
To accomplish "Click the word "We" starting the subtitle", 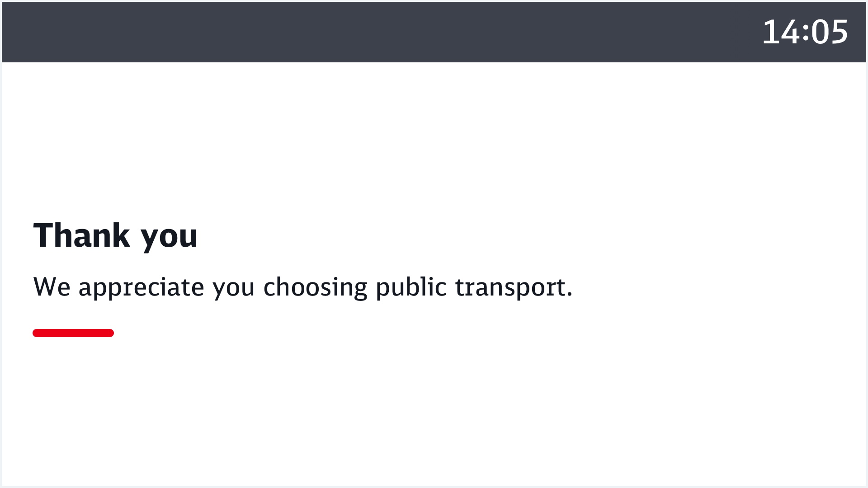I will tap(52, 287).
